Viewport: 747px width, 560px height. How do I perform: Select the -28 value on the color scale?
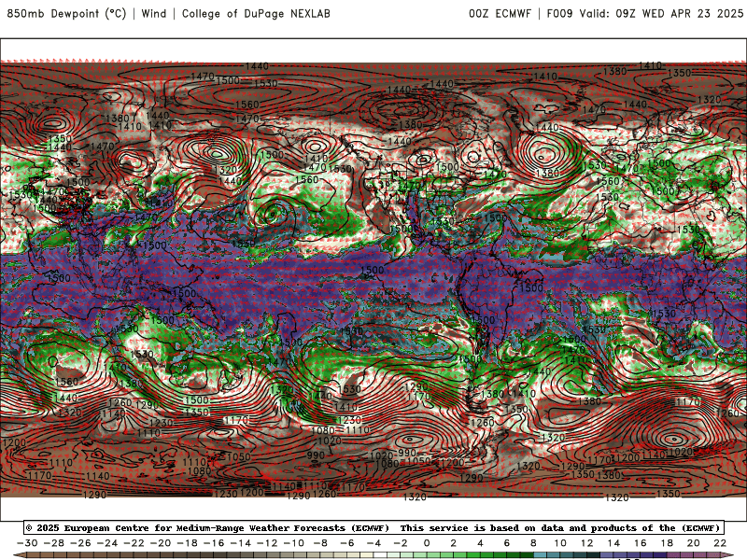pos(54,543)
